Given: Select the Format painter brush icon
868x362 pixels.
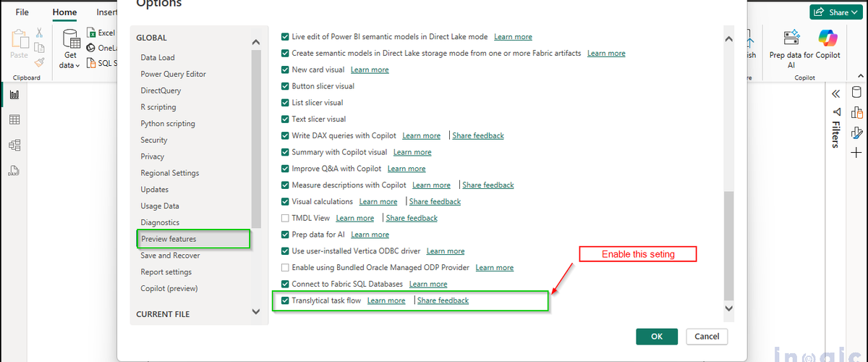Looking at the screenshot, I should coord(39,63).
